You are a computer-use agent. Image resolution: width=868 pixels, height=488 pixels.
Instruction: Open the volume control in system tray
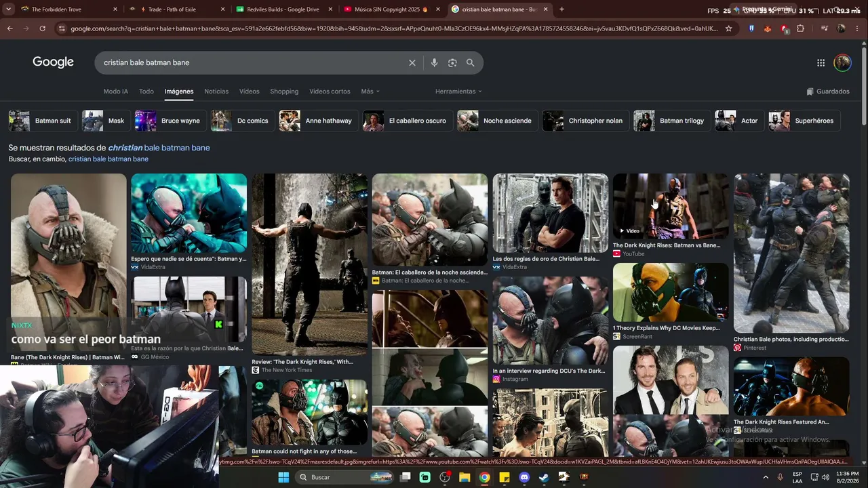pyautogui.click(x=825, y=477)
